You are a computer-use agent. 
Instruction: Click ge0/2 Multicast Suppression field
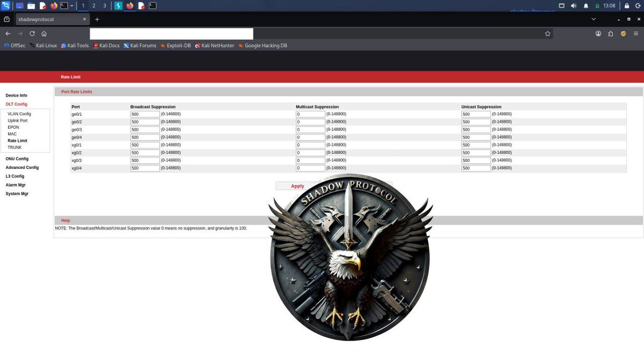click(311, 122)
